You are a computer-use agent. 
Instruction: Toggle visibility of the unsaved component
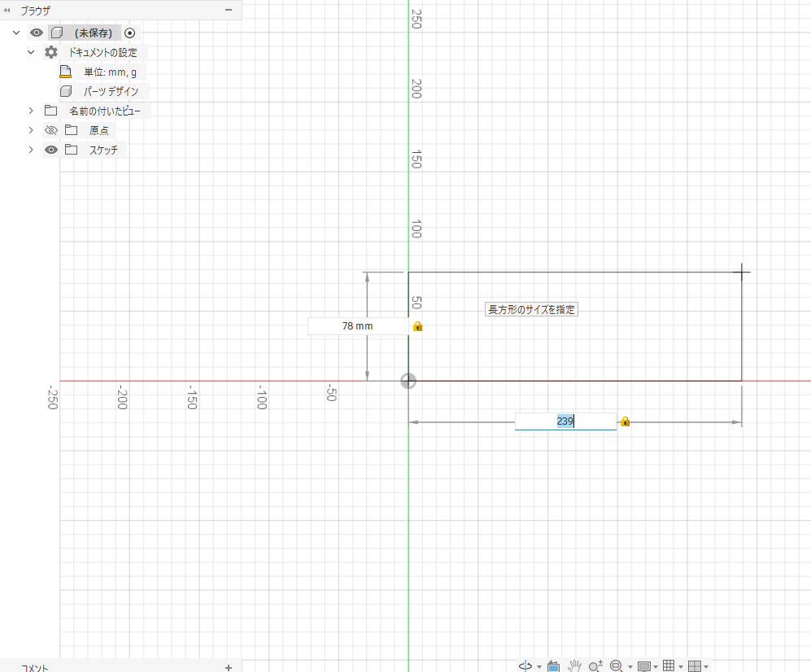pos(37,33)
